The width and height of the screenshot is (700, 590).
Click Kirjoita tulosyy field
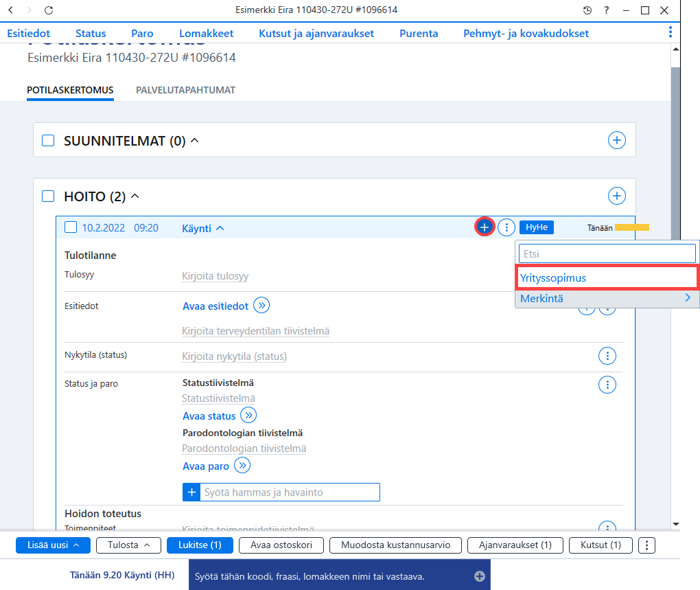click(215, 276)
